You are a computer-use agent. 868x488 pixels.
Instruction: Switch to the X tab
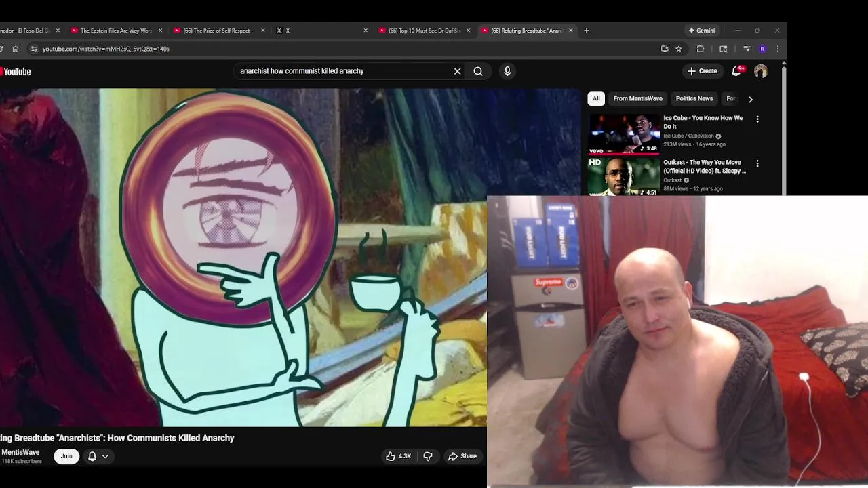pyautogui.click(x=320, y=30)
